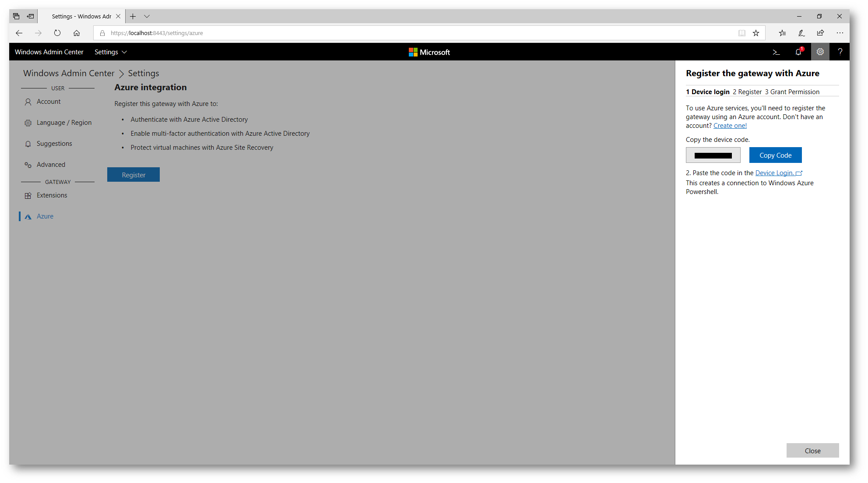Expand the Settings dropdown in header
The image size is (868, 483).
coord(110,52)
